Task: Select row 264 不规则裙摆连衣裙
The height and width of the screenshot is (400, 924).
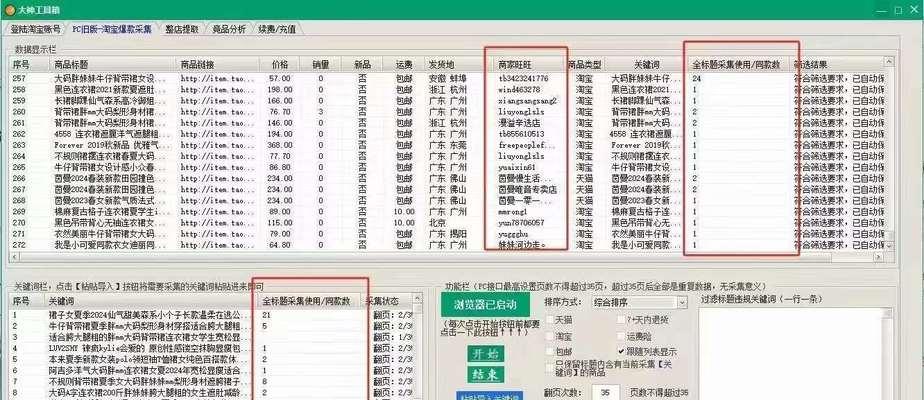Action: (448, 156)
